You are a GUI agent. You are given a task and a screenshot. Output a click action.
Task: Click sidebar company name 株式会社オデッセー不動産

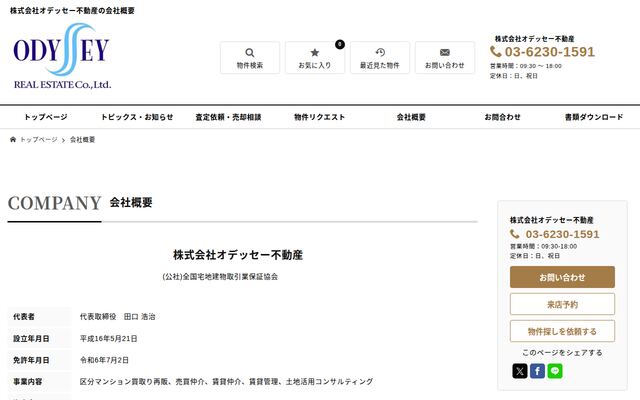pos(551,220)
